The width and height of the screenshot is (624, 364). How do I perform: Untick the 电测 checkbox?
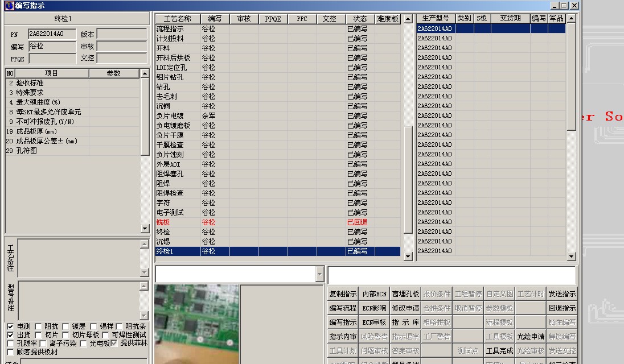(x=10, y=326)
